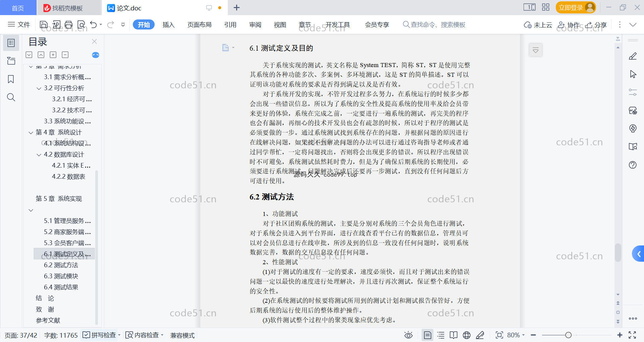The width and height of the screenshot is (644, 342).
Task: Open the outline panel icon in sidebar
Action: pyautogui.click(x=11, y=43)
